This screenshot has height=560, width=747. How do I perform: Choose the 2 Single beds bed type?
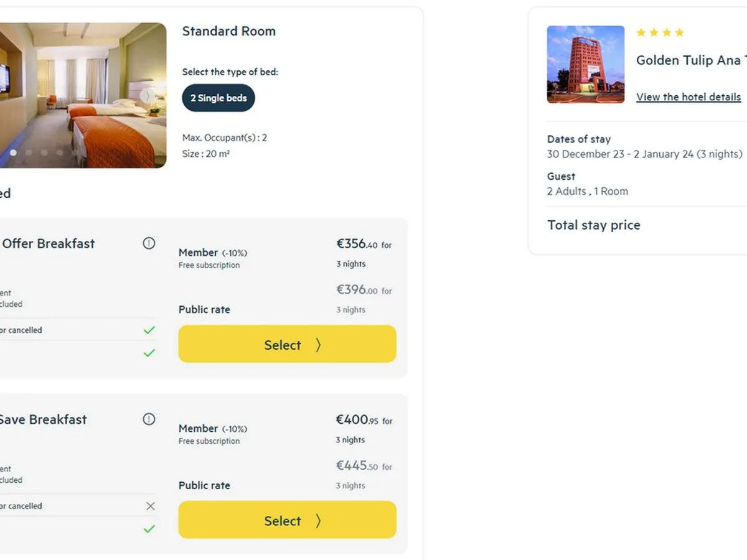[218, 98]
